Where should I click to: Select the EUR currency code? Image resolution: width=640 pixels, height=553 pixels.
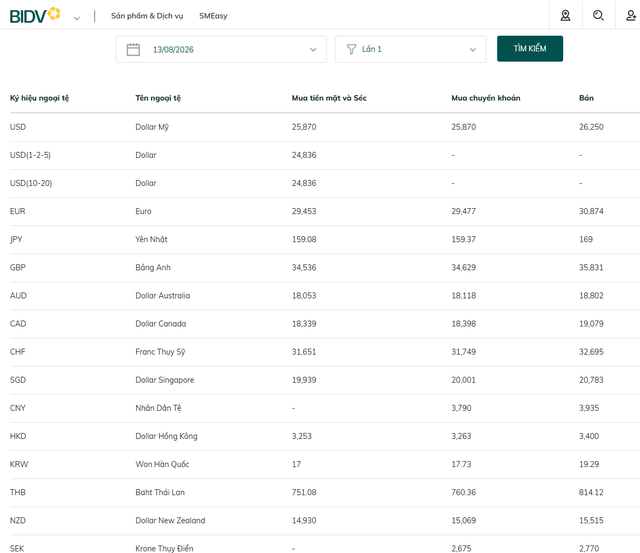click(x=18, y=211)
